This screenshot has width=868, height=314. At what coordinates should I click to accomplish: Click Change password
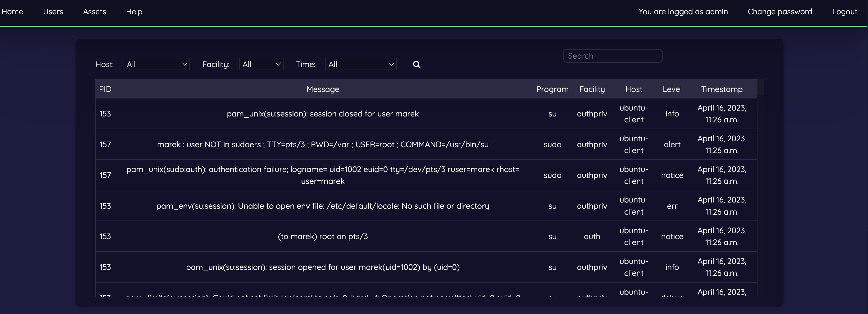[x=780, y=11]
